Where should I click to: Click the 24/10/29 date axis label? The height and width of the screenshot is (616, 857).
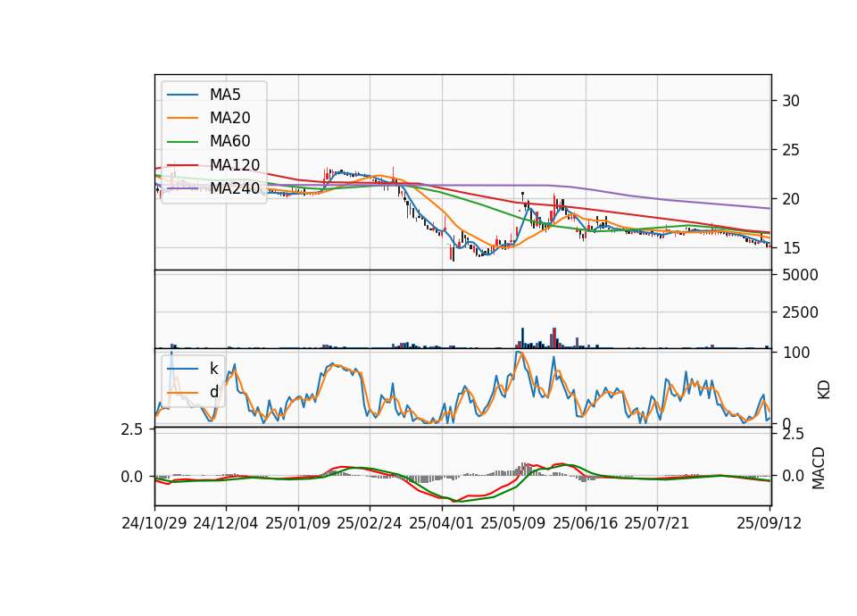pyautogui.click(x=154, y=523)
